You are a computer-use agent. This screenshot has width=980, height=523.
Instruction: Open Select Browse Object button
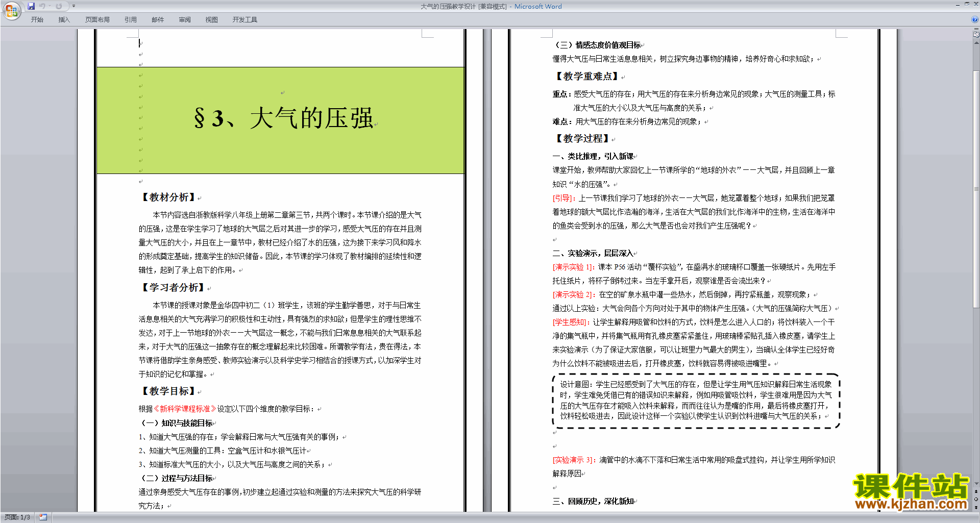coord(976,499)
